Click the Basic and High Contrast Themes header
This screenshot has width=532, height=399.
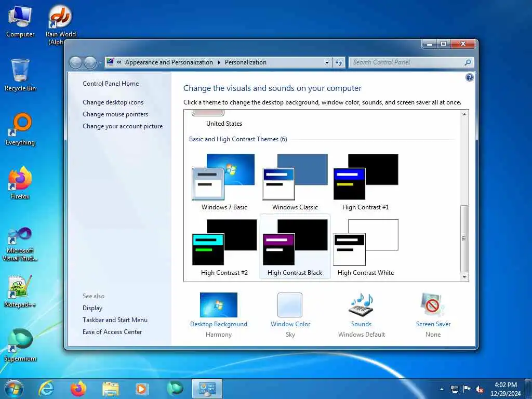click(x=238, y=139)
